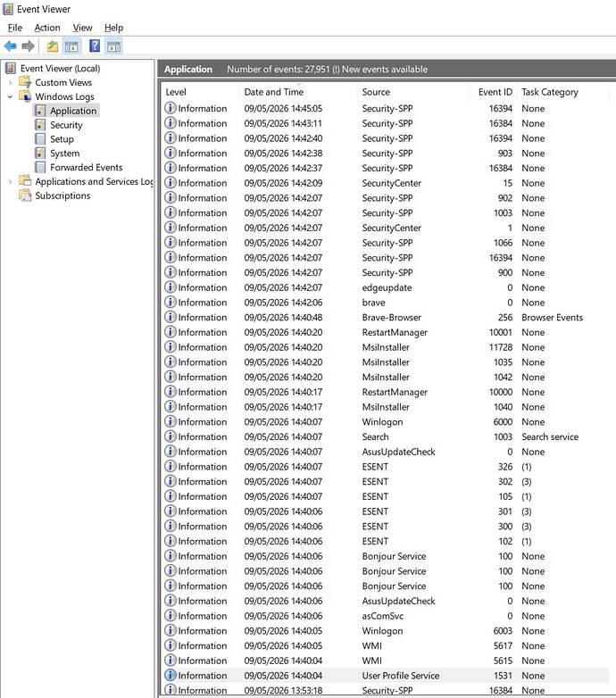Click the RestartManager 10001 event row
Viewport: 616px width, 698px height.
pyautogui.click(x=385, y=332)
